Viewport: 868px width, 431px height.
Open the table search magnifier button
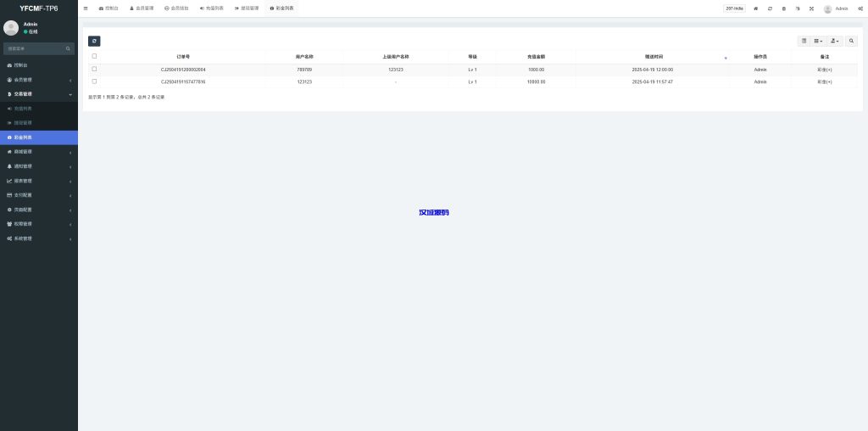click(x=851, y=41)
